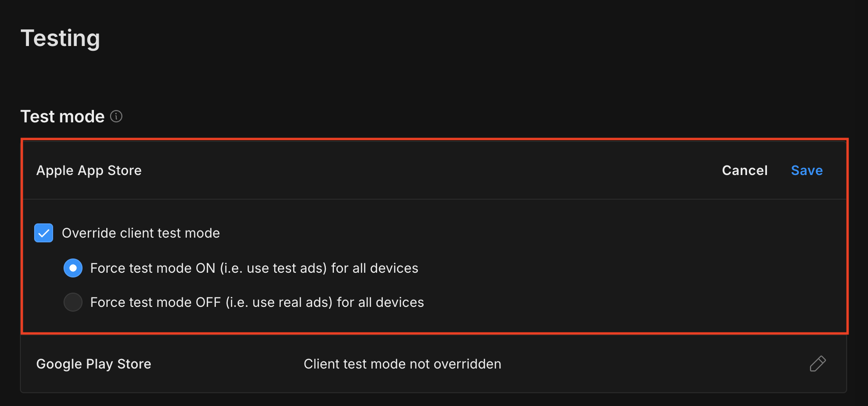Select the Force test mode ON radio button
Viewport: 868px width, 406px height.
(x=73, y=268)
